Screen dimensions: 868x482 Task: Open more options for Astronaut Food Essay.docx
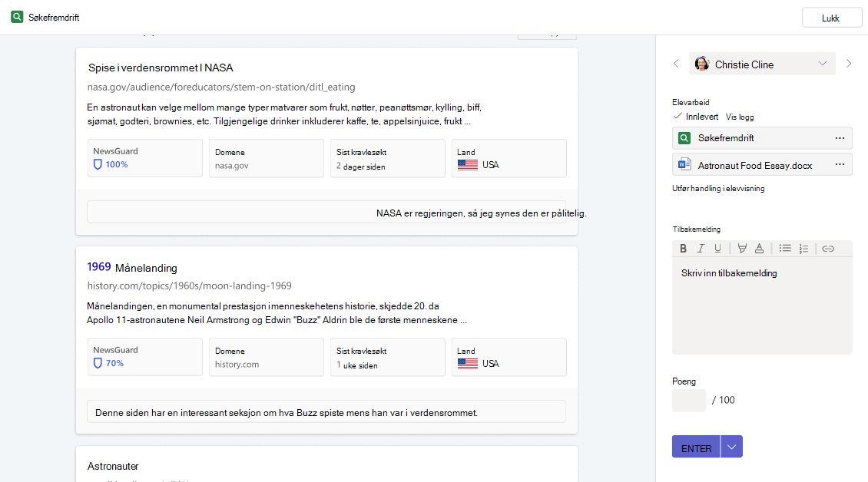click(x=840, y=164)
